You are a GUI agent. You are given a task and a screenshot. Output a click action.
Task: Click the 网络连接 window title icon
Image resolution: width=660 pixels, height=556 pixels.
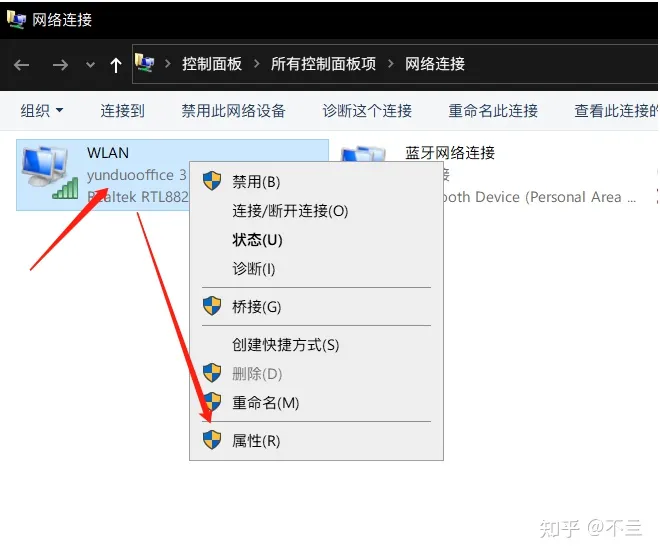pos(16,19)
